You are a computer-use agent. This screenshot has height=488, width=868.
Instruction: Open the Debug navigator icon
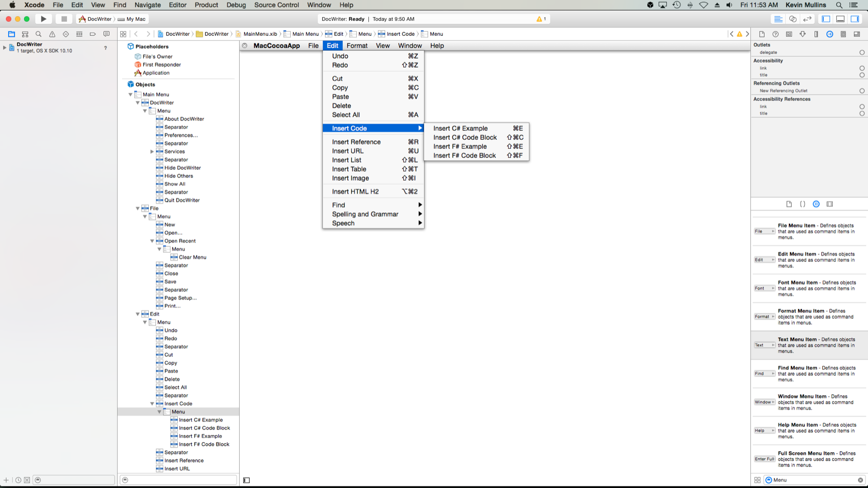coord(79,34)
